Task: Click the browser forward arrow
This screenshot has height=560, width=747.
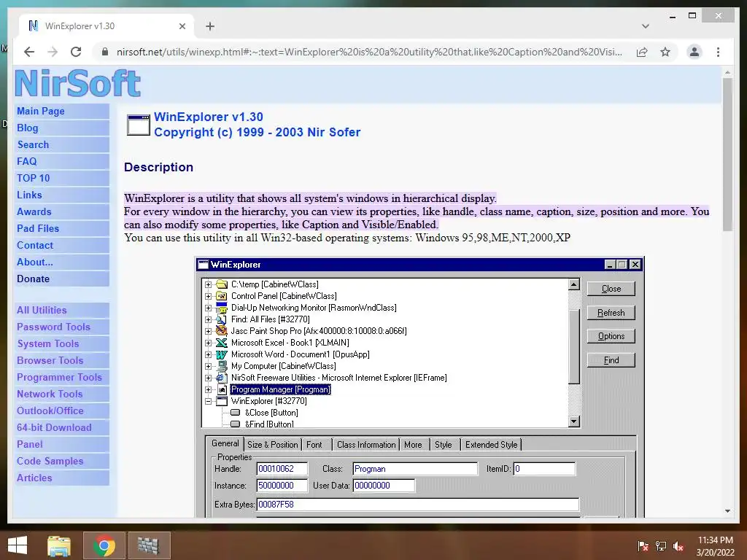Action: [53, 52]
